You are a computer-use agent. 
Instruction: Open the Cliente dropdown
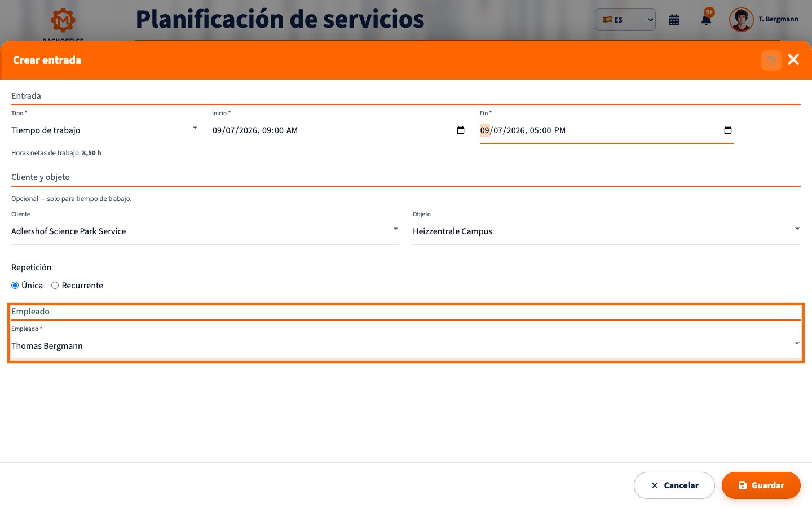(x=205, y=231)
